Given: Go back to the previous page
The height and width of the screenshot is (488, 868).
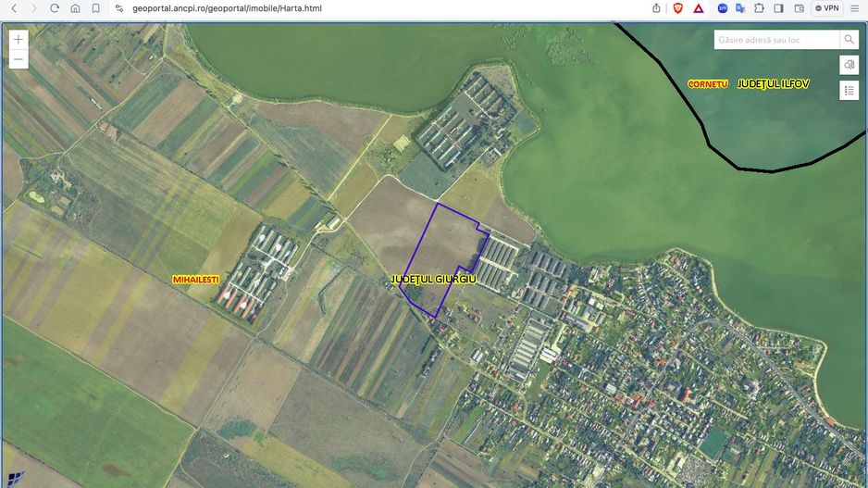Looking at the screenshot, I should 13,8.
